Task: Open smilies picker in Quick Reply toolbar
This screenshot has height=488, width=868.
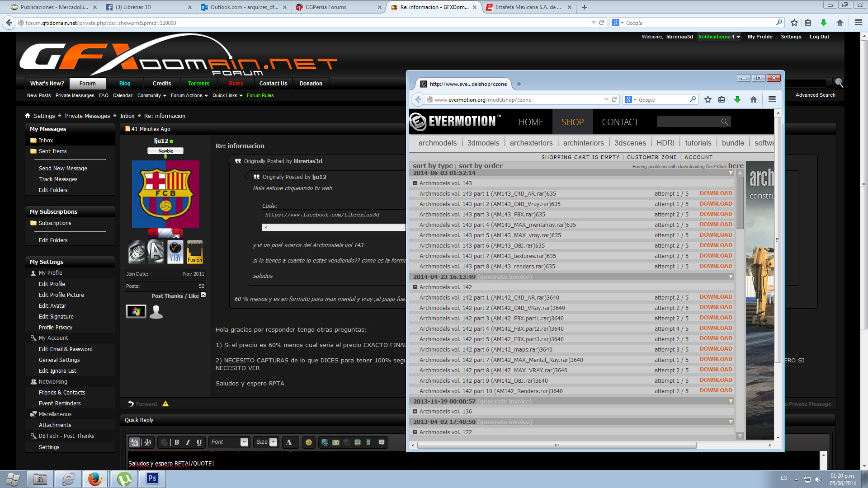Action: [x=309, y=442]
